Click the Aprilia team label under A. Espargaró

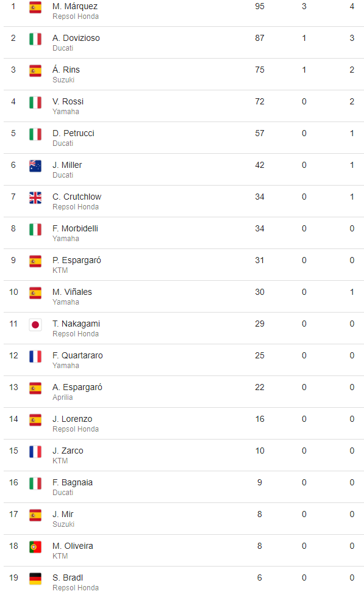(63, 397)
